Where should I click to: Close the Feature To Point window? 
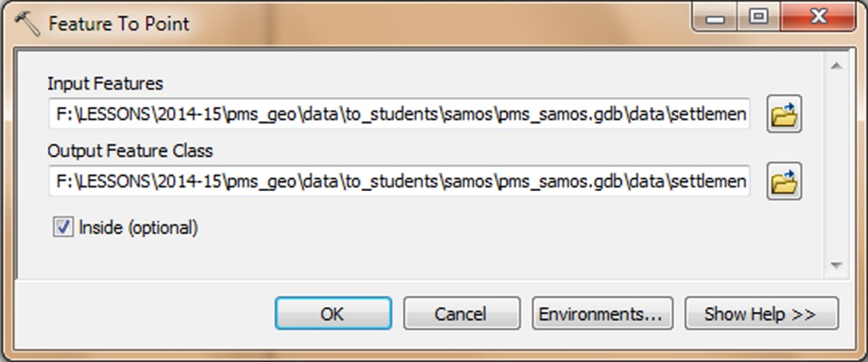tap(818, 18)
